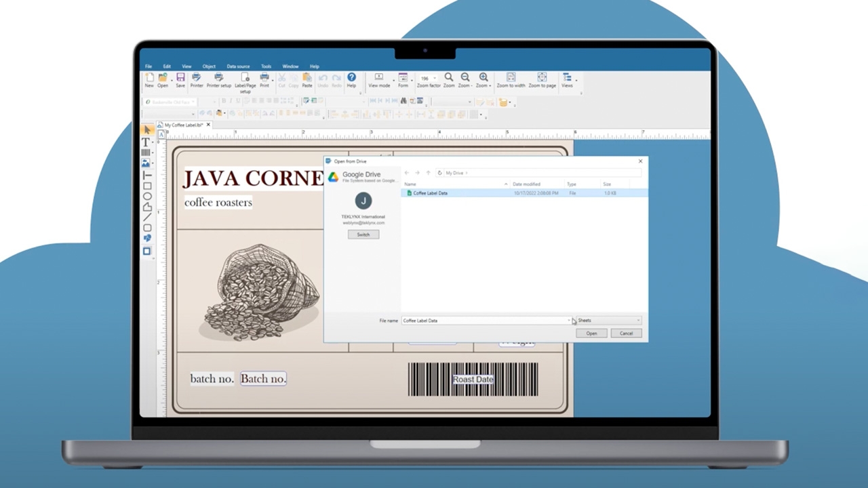Pick the diagonal Line drawing tool
868x488 pixels.
pos(146,217)
